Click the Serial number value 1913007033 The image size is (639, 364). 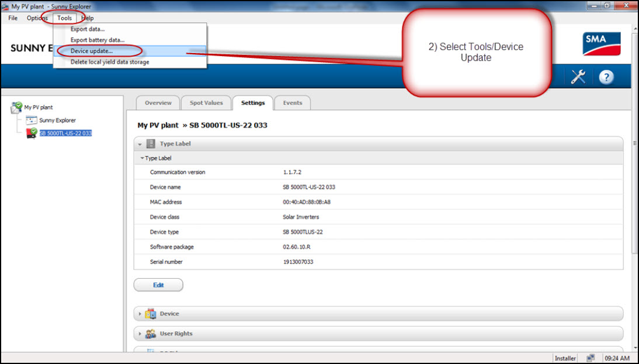click(298, 262)
